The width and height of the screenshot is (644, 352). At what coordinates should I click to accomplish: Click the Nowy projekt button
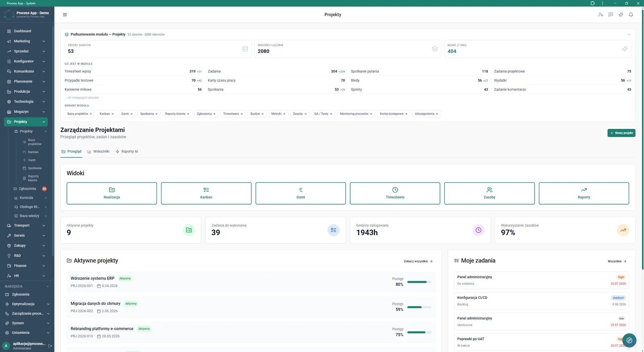(621, 133)
